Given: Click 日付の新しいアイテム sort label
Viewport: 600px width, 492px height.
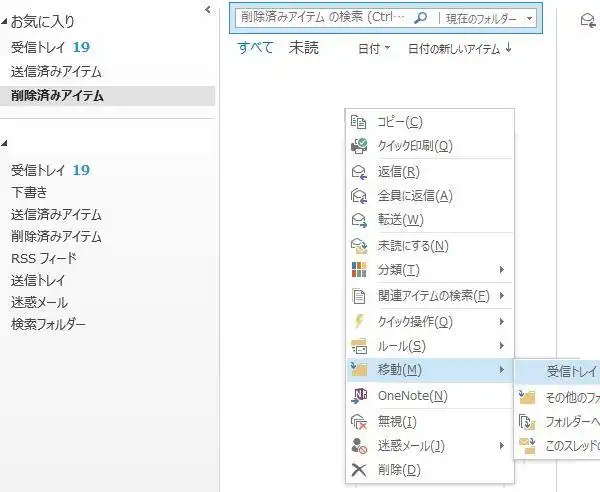Looking at the screenshot, I should tap(454, 49).
